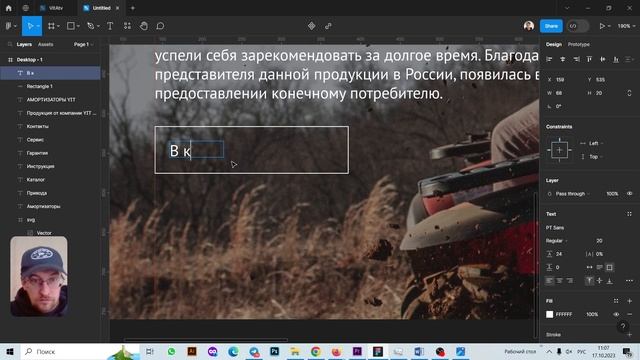
Task: Enable Auto width text resizing
Action: pos(589,267)
